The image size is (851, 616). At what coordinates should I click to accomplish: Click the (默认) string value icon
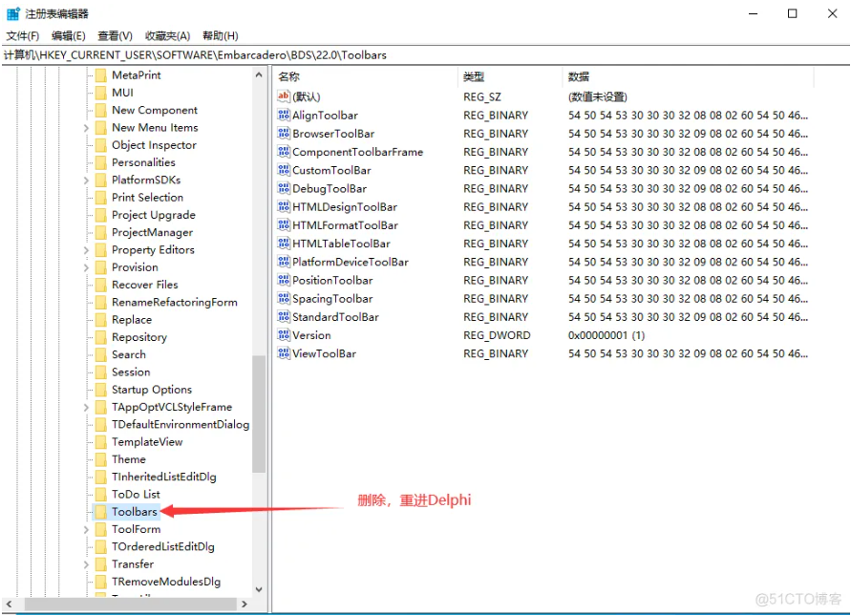[x=284, y=96]
